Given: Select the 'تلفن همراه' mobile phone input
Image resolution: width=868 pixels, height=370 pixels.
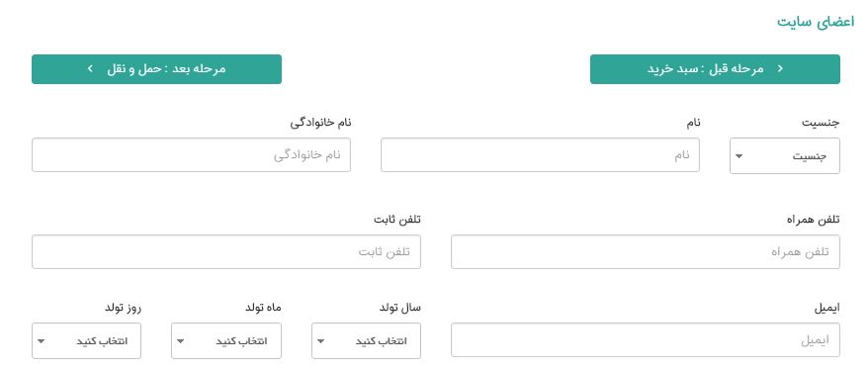Looking at the screenshot, I should [x=646, y=252].
